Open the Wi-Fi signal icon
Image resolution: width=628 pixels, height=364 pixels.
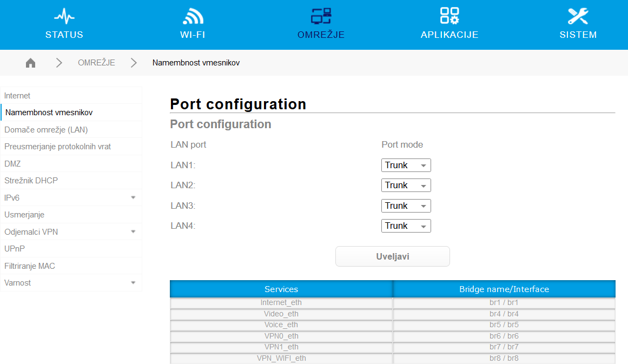click(x=193, y=16)
